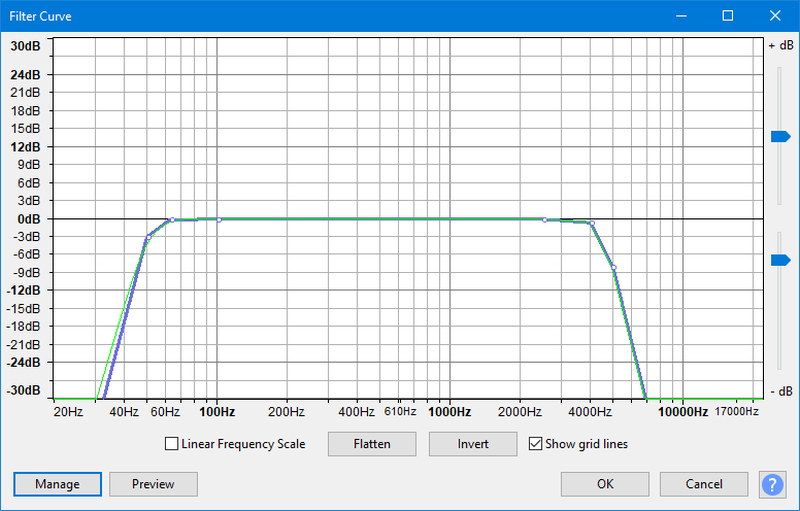The width and height of the screenshot is (800, 511).
Task: Click the 20Hz frequency axis label
Action: point(68,412)
